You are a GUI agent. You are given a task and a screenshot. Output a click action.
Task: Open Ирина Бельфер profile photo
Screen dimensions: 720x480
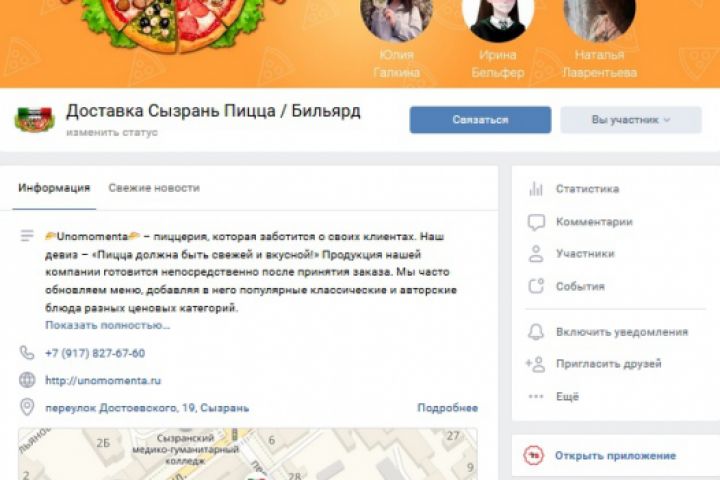tap(498, 18)
